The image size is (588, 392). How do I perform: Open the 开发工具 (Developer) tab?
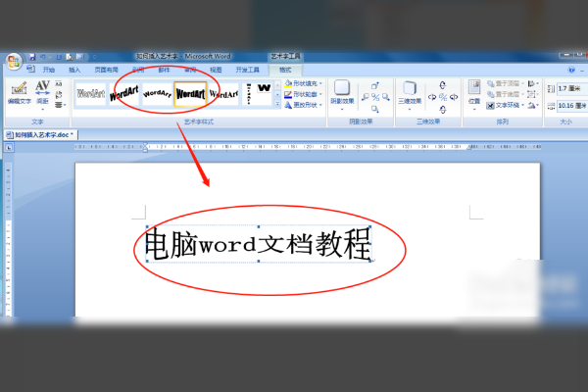[x=248, y=70]
